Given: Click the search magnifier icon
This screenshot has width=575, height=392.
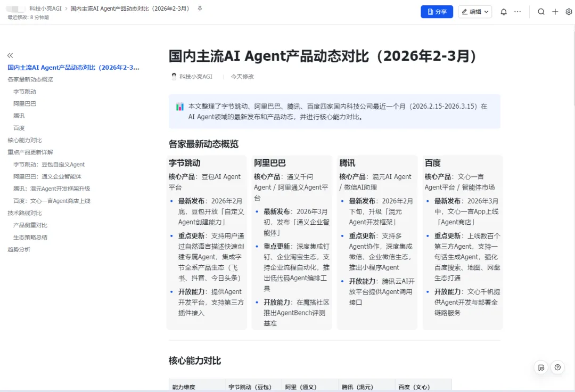Looking at the screenshot, I should pos(541,12).
